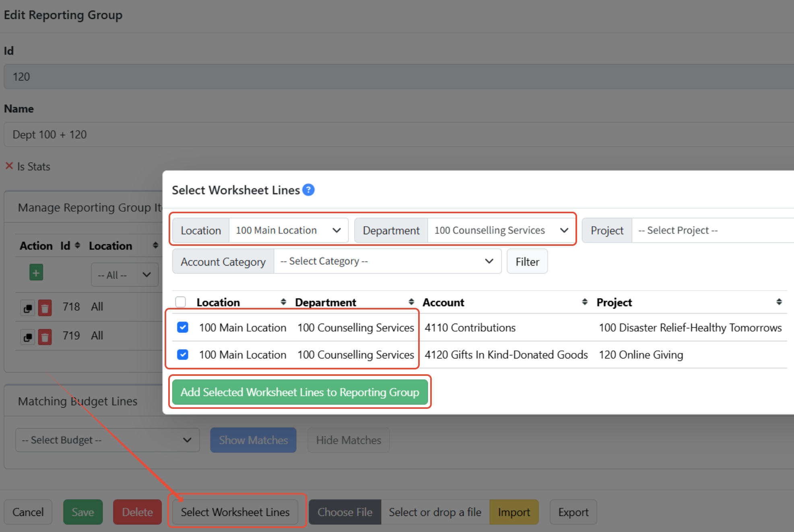Sort modal table by Account column

pos(584,302)
